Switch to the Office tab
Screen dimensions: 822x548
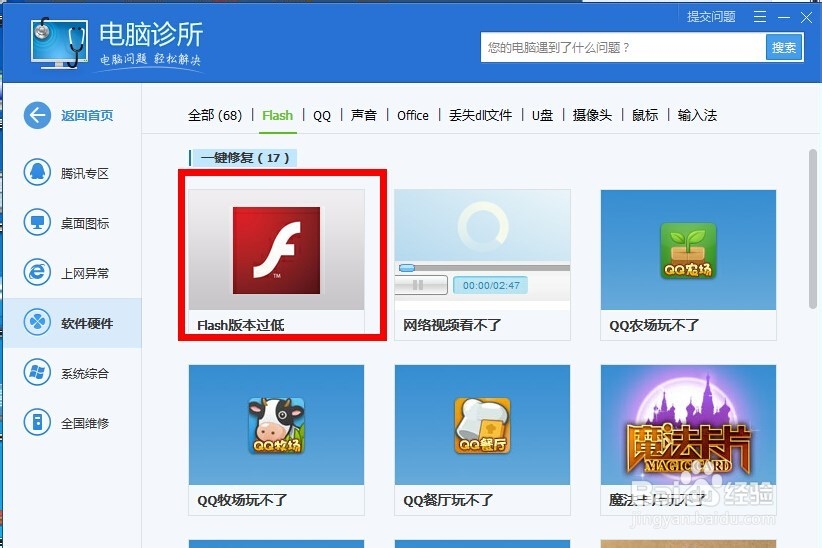coord(413,115)
